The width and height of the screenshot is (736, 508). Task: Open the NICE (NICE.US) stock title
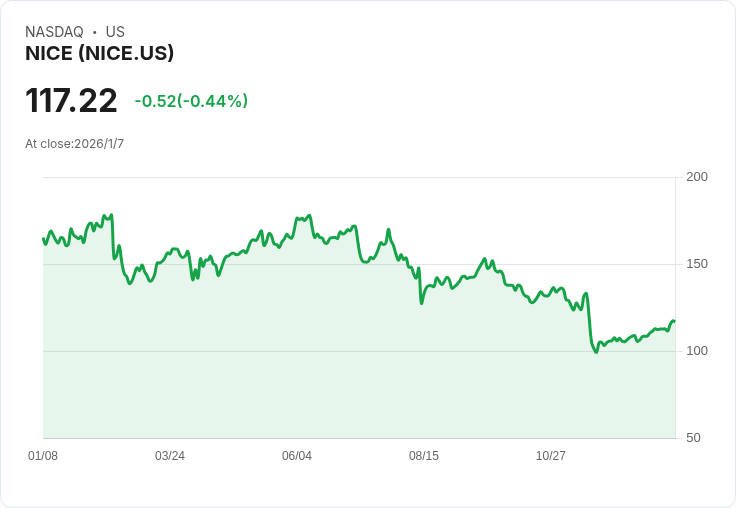click(x=100, y=54)
